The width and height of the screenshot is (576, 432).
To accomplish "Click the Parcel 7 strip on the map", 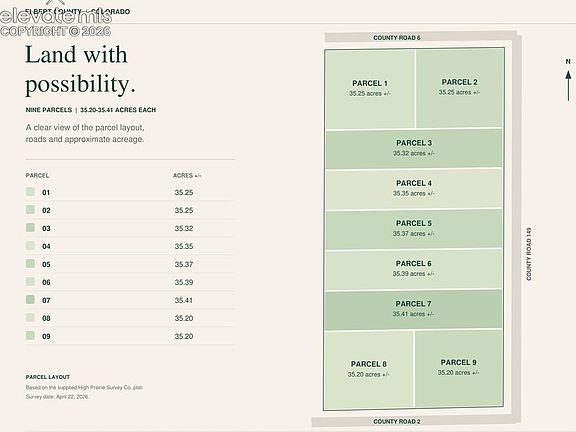I will click(414, 309).
